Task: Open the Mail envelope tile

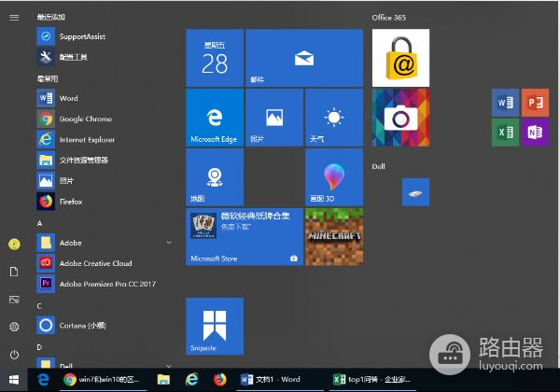Action: coord(303,57)
